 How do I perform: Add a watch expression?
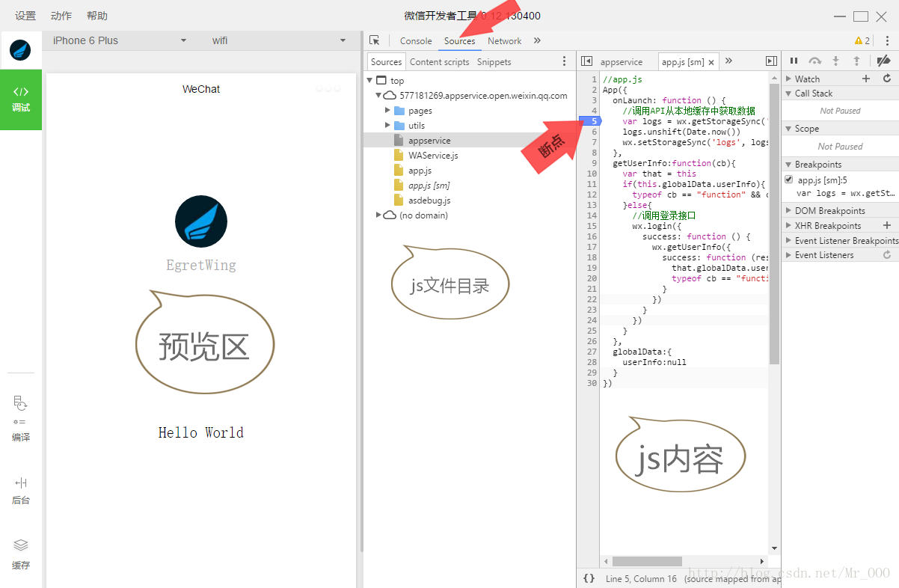pyautogui.click(x=866, y=79)
